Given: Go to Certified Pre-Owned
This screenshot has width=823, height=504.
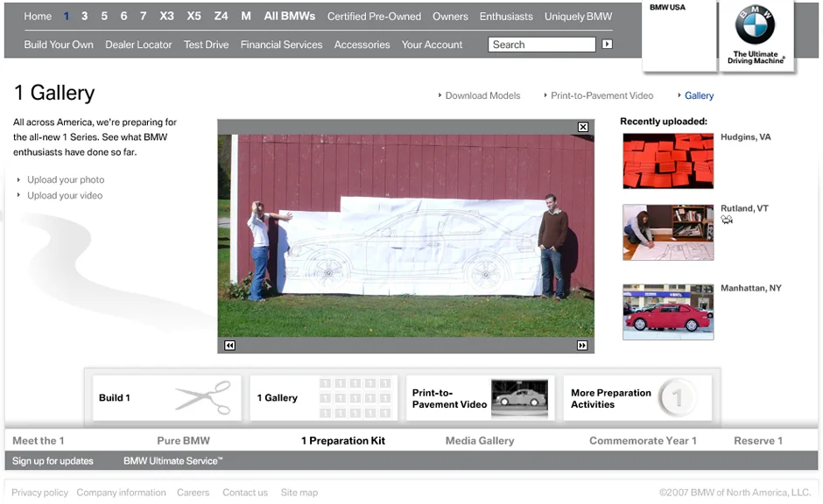Looking at the screenshot, I should point(374,17).
